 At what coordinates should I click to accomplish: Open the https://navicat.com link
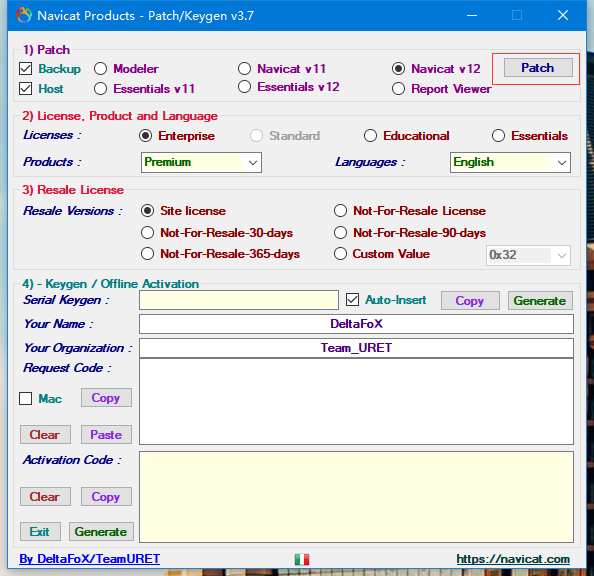(x=513, y=559)
